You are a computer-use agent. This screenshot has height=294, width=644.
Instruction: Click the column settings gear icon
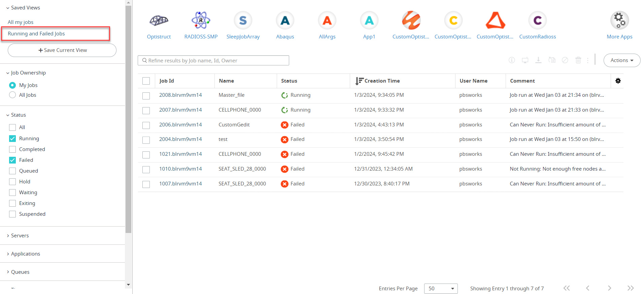point(618,81)
